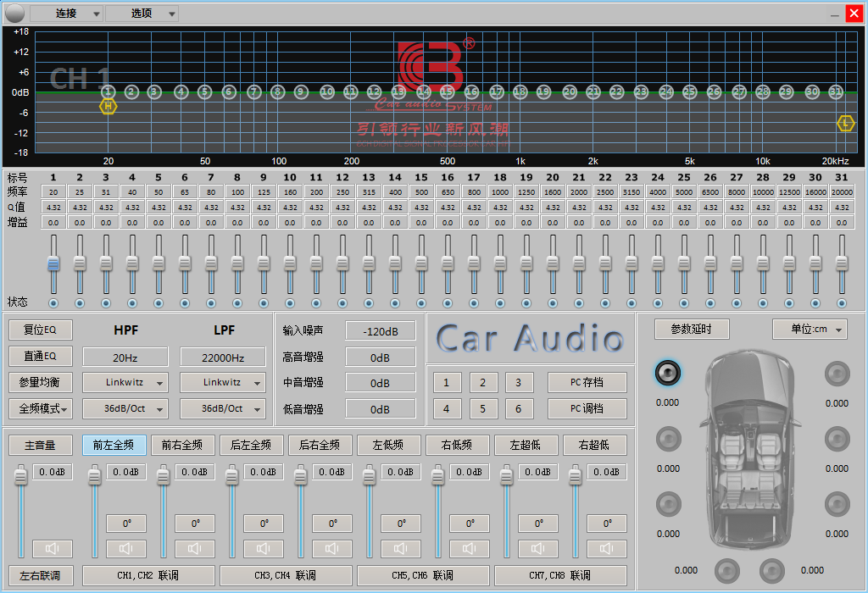
Task: Open the 单位:cm unit dropdown
Action: (810, 330)
